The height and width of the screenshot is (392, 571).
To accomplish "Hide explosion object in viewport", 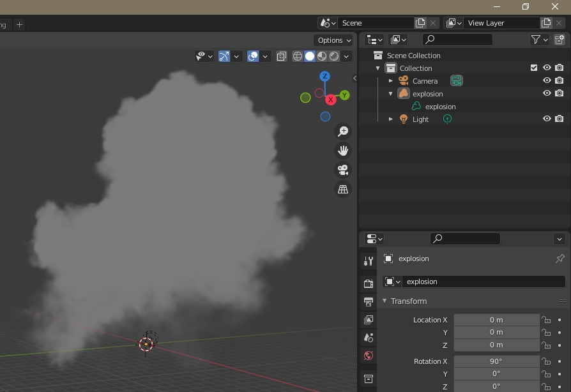I will tap(547, 93).
